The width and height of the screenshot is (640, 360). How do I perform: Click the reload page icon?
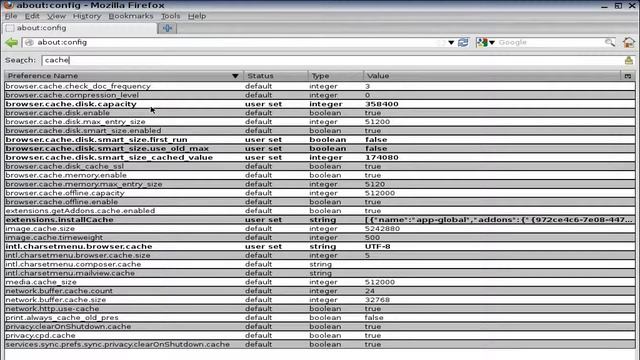click(463, 42)
